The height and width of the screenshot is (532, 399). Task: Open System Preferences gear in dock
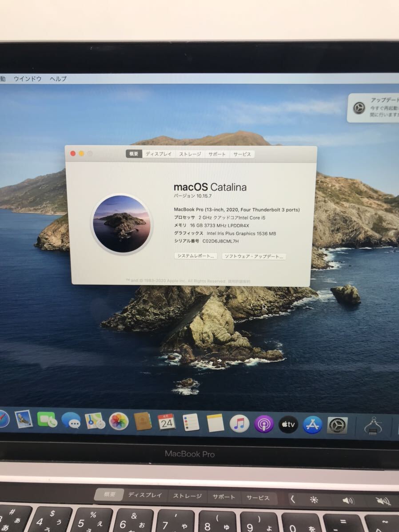point(337,425)
